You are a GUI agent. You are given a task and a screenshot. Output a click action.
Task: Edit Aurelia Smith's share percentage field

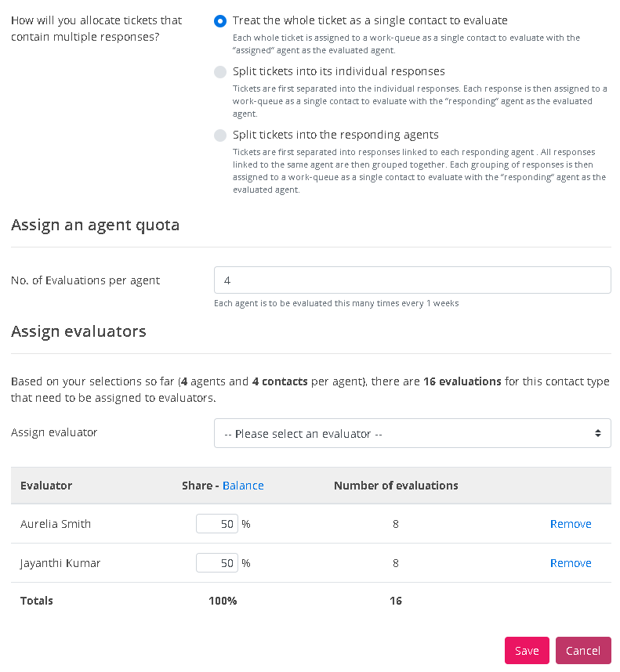click(217, 524)
